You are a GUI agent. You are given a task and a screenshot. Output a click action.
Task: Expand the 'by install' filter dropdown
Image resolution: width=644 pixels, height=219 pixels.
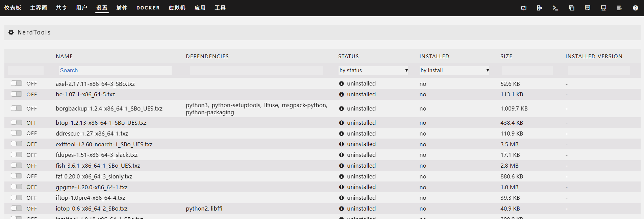click(x=454, y=70)
